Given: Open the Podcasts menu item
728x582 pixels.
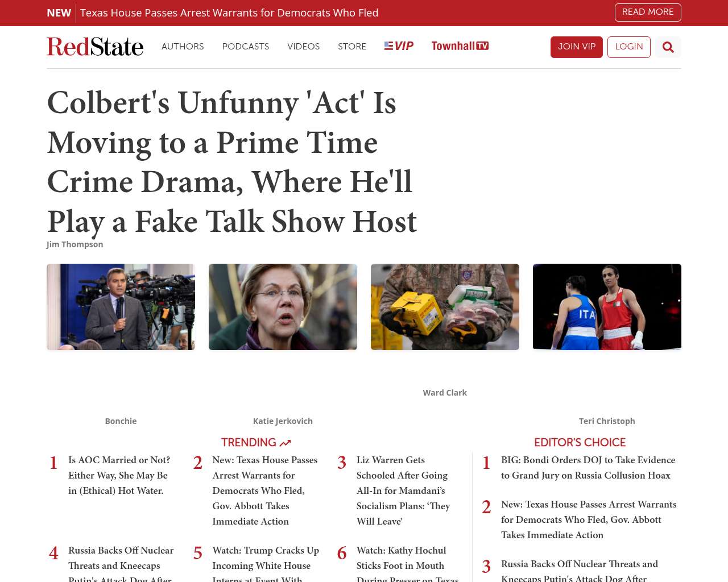Looking at the screenshot, I should click(x=246, y=47).
